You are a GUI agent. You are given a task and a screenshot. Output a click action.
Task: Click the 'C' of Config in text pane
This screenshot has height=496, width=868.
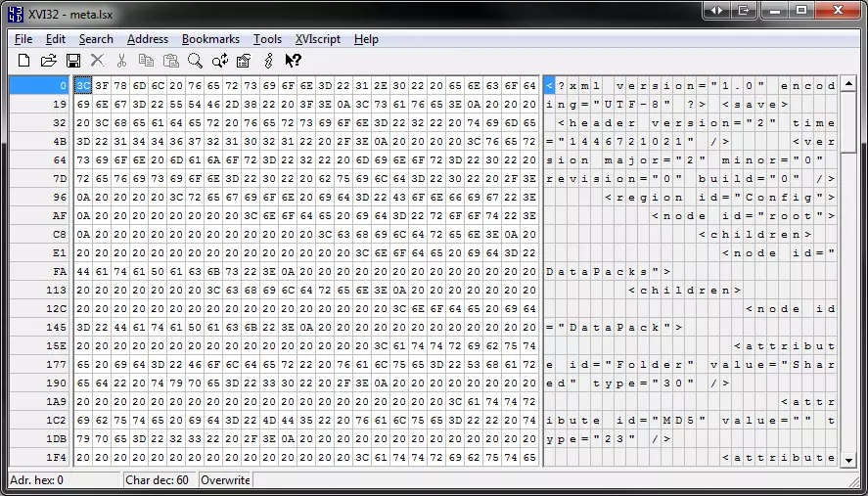[749, 198]
